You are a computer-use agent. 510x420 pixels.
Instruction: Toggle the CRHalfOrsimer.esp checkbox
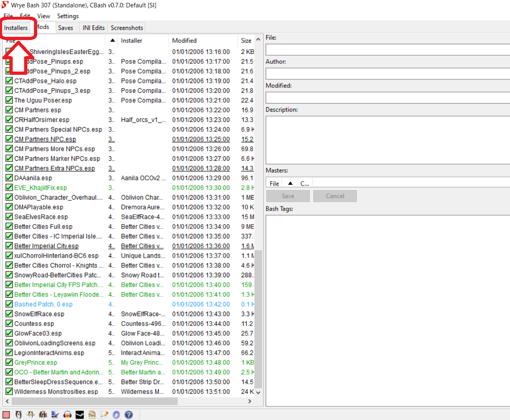(x=9, y=120)
